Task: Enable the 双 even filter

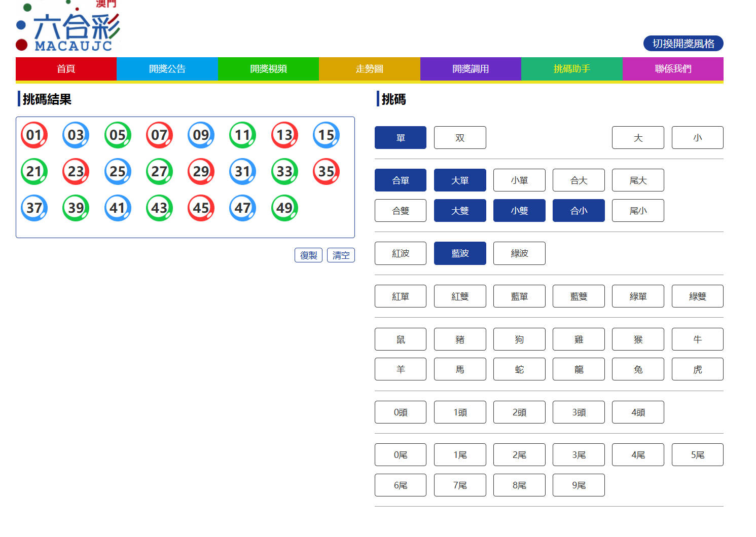Action: coord(459,138)
